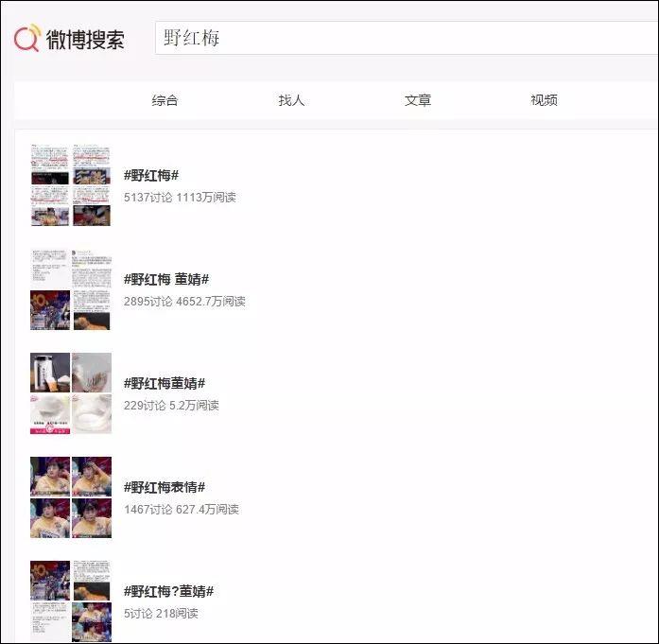Screen dimensions: 659x644
Task: Click the Weibo search logo icon
Action: tap(26, 39)
